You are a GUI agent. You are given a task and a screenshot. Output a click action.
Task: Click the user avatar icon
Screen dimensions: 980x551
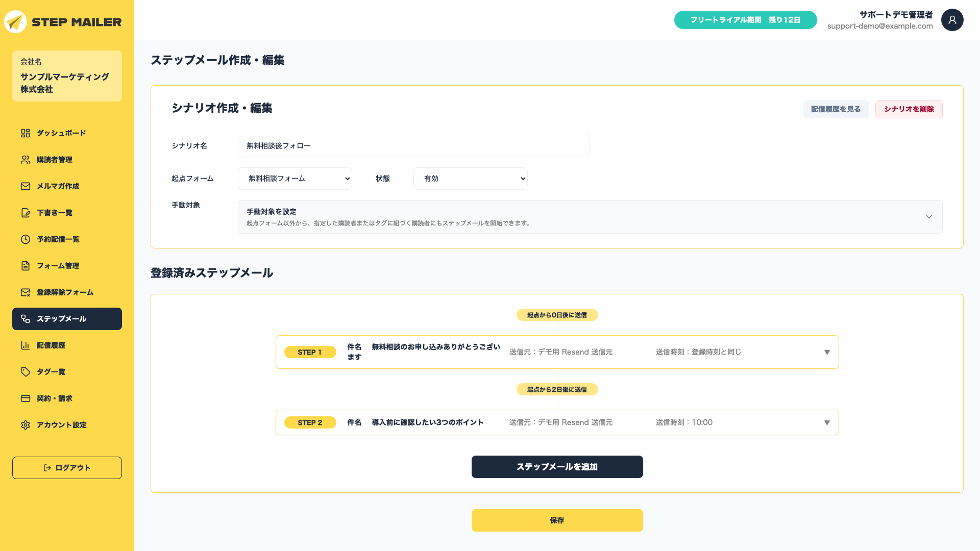[x=952, y=20]
